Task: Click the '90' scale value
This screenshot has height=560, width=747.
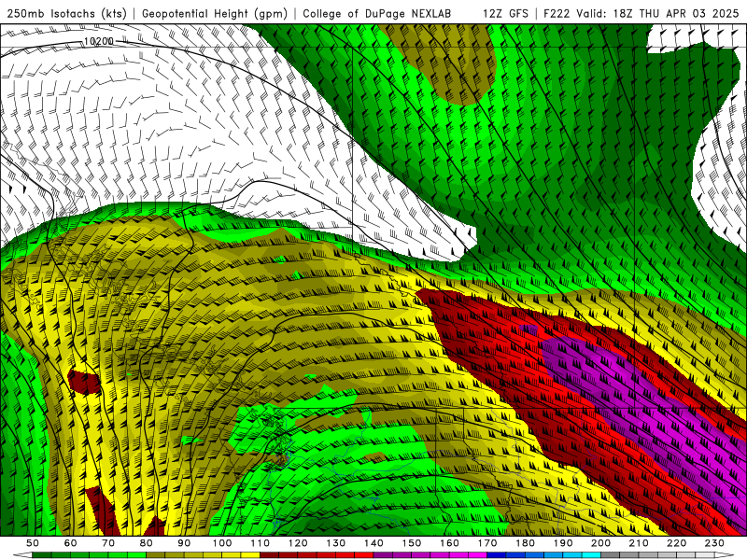Action: tap(184, 543)
